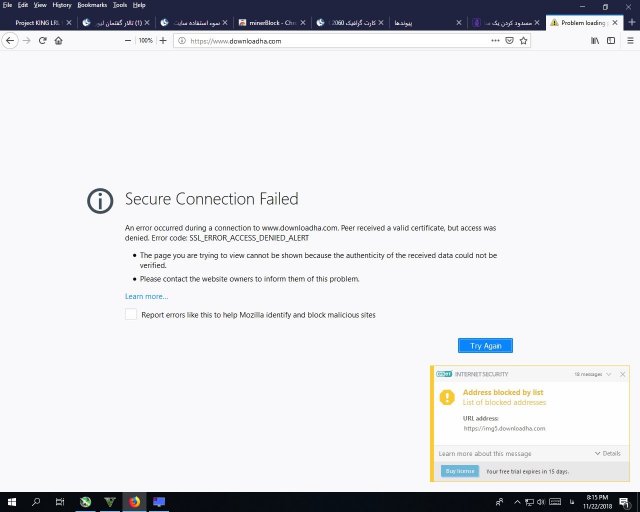This screenshot has width=640, height=512.
Task: Open the Library icon in the toolbar
Action: click(595, 40)
